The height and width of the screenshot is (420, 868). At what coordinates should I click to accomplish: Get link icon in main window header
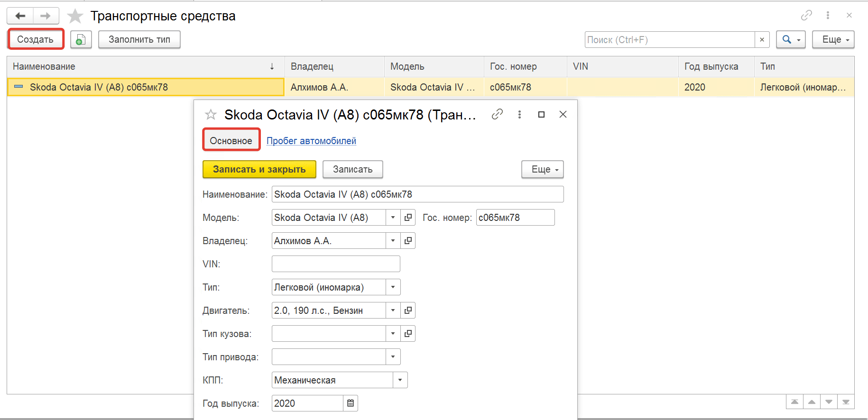tap(806, 16)
